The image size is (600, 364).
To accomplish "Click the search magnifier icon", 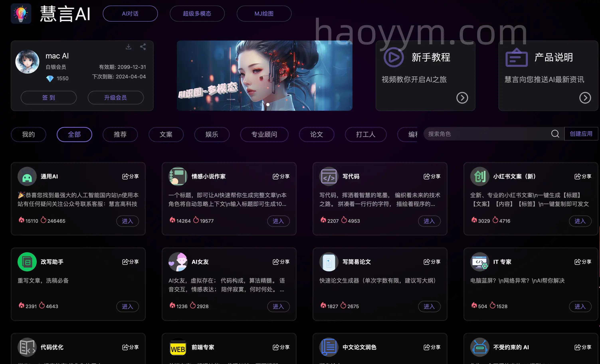I will tap(555, 134).
